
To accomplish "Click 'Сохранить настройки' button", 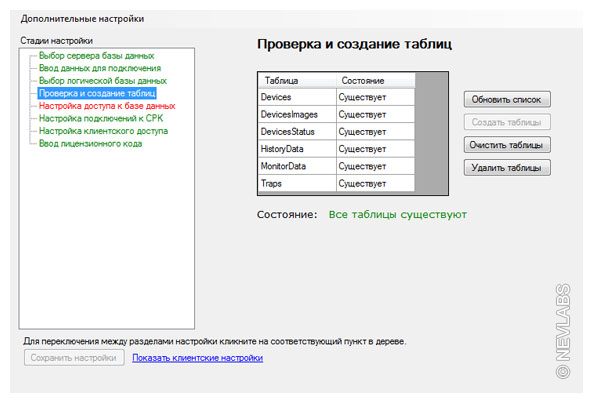I will coord(74,358).
